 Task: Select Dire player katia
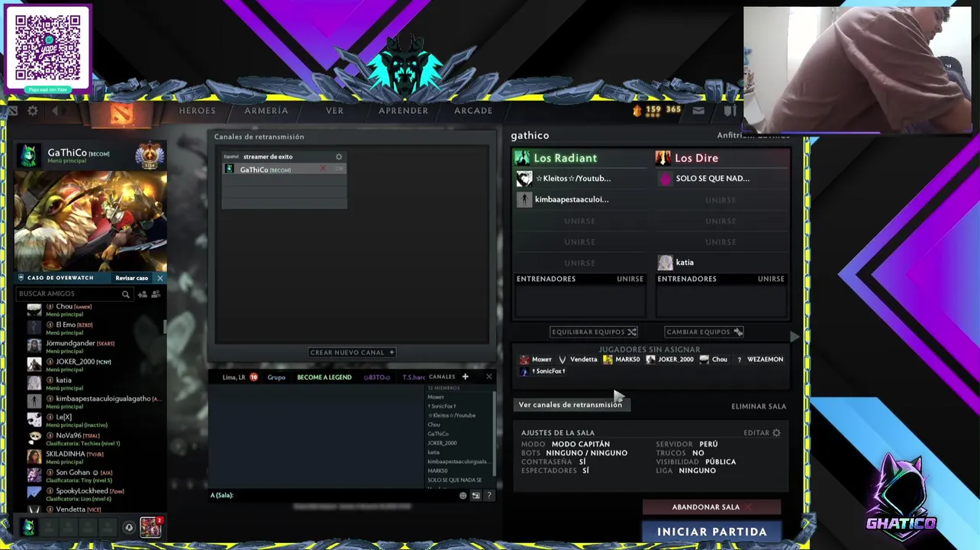click(x=721, y=263)
